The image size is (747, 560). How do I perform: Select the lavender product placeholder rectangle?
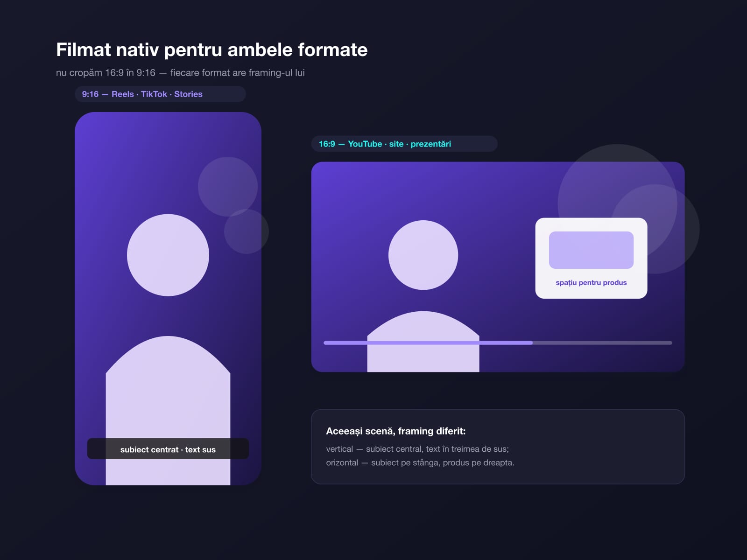591,250
